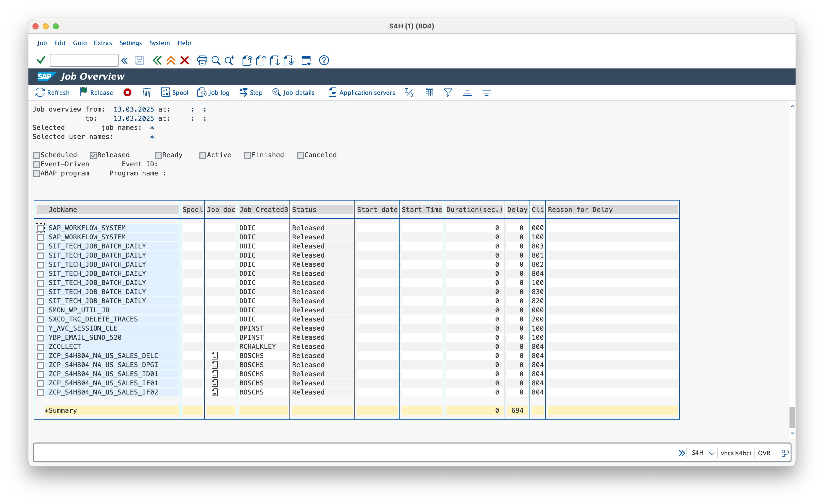
Task: Click the Job log button
Action: (x=213, y=93)
